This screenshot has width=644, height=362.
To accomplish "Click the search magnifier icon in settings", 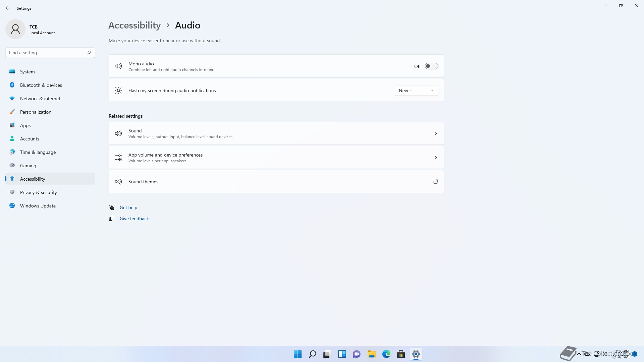I will pos(89,53).
